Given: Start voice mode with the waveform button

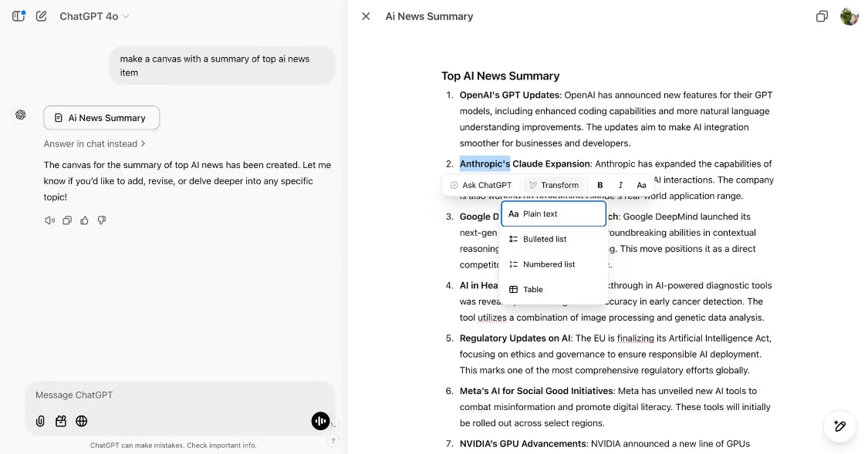Looking at the screenshot, I should pos(320,421).
